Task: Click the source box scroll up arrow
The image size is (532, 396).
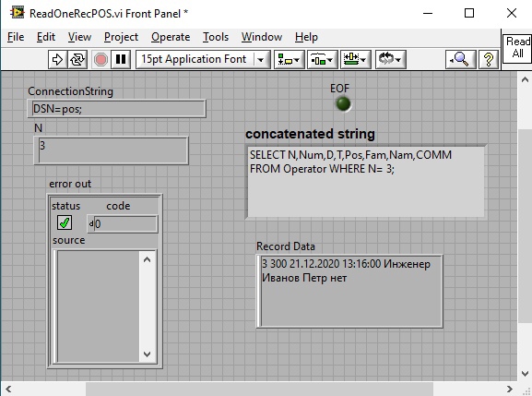Action: 147,259
